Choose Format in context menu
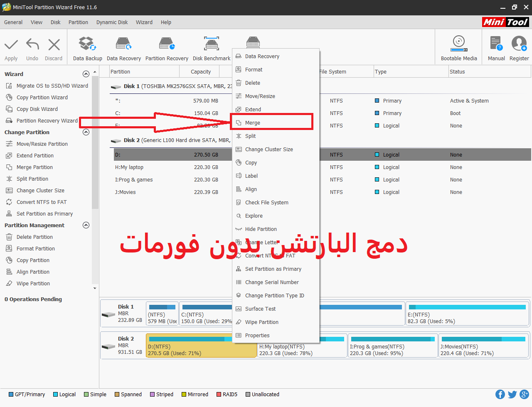532x407 pixels. 276,70
